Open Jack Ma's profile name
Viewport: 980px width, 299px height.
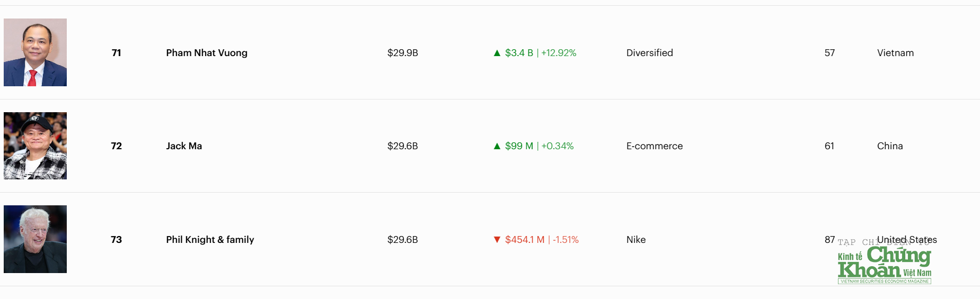(184, 146)
